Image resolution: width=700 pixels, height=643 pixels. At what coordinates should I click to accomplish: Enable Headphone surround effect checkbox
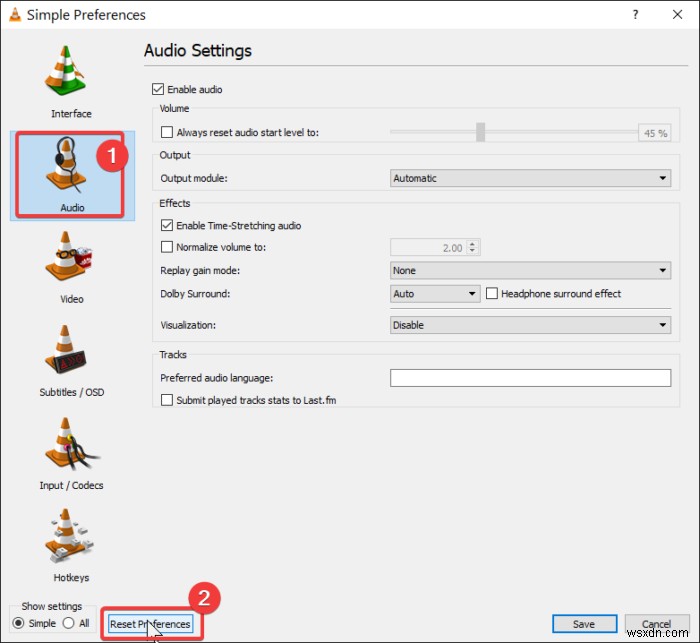(492, 293)
